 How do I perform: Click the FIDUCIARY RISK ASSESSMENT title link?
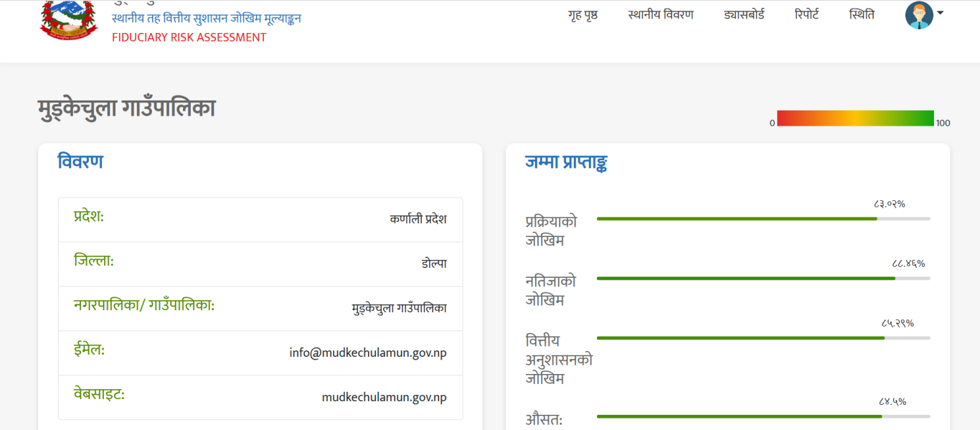pos(189,37)
